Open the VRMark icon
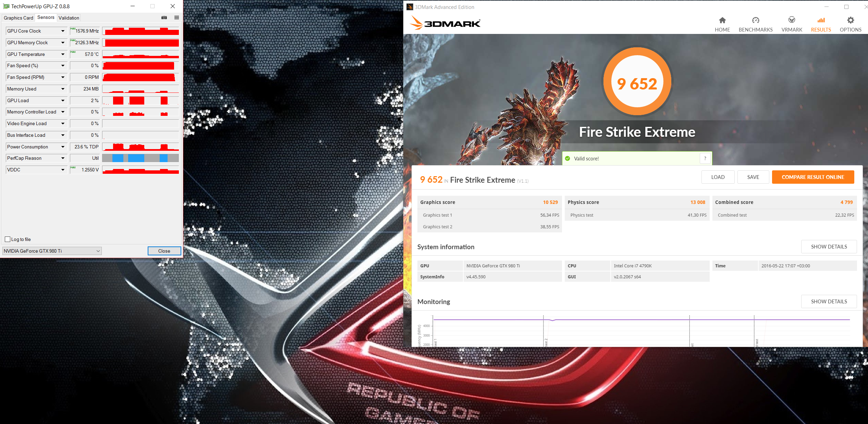Screen dimensions: 868x424 coord(791,20)
